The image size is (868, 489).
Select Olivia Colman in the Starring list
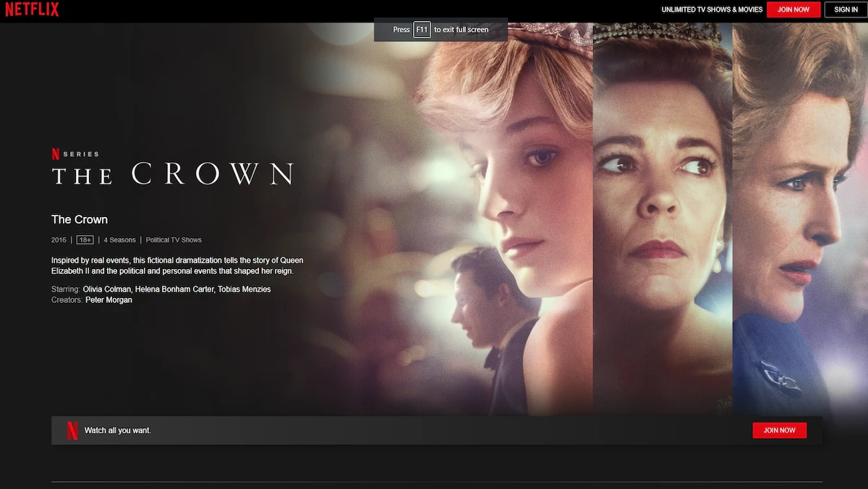point(106,289)
